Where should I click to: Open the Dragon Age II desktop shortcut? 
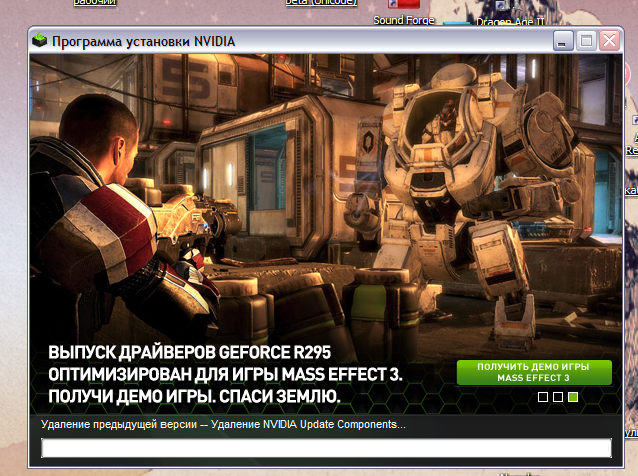[510, 14]
